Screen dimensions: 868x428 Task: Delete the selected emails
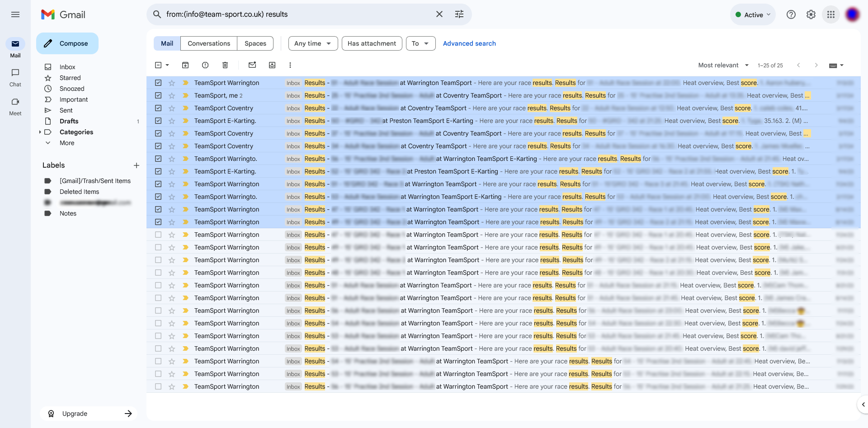225,65
